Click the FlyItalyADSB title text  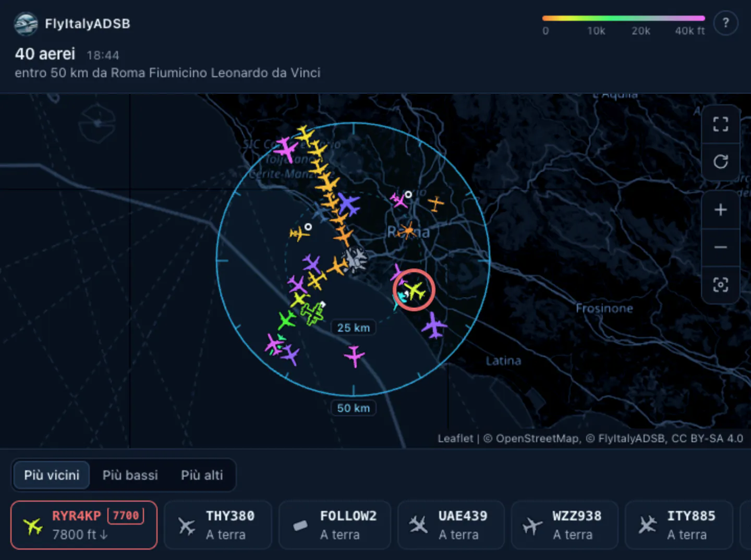pyautogui.click(x=88, y=24)
